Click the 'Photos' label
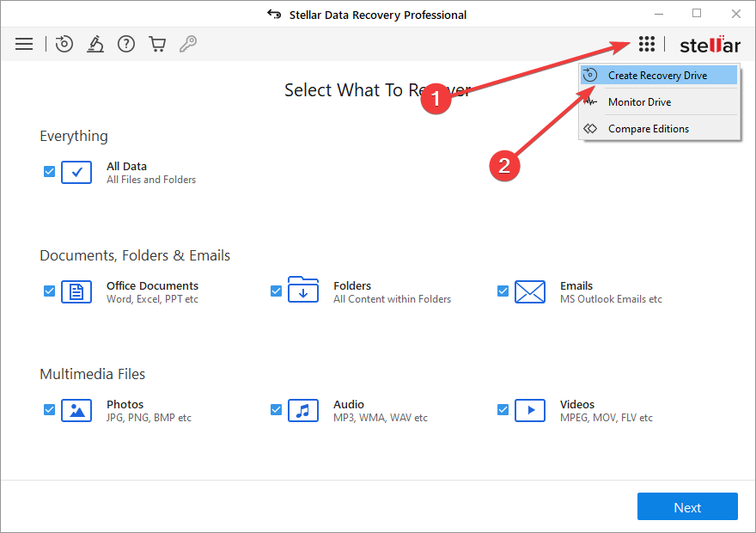The width and height of the screenshot is (756, 533). (x=125, y=404)
